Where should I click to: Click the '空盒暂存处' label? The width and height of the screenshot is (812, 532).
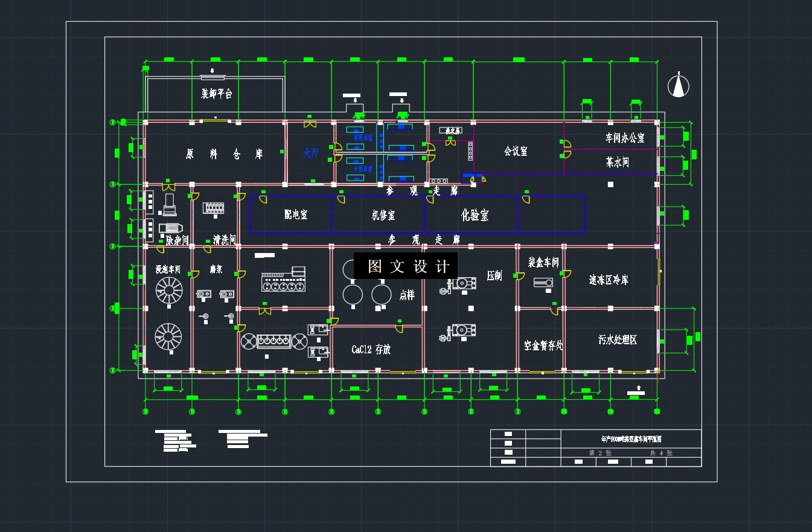[543, 345]
